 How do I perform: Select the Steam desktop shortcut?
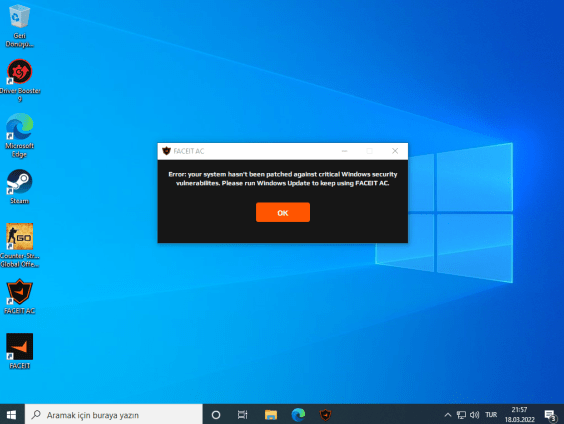[19, 187]
